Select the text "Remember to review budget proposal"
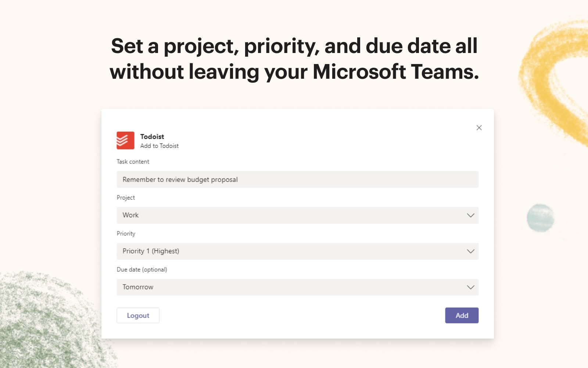The image size is (588, 368). pyautogui.click(x=180, y=180)
